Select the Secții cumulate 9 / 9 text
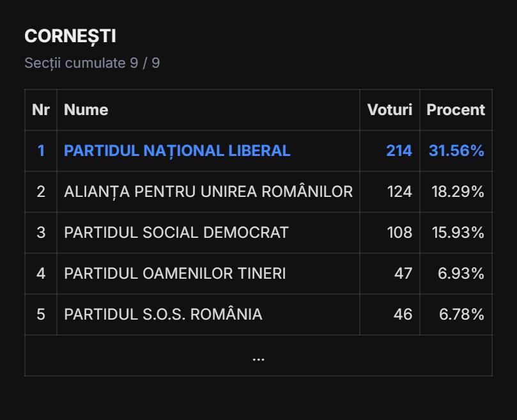Image resolution: width=517 pixels, height=420 pixels. 92,63
